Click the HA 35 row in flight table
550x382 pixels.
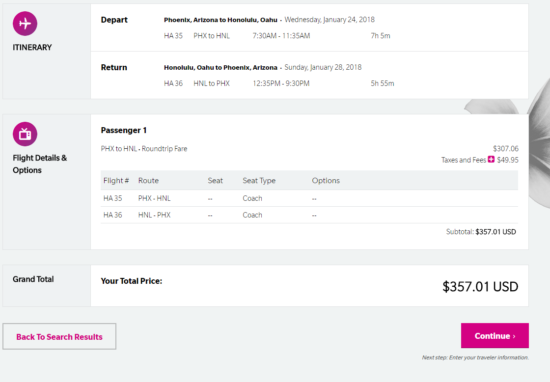pos(309,199)
